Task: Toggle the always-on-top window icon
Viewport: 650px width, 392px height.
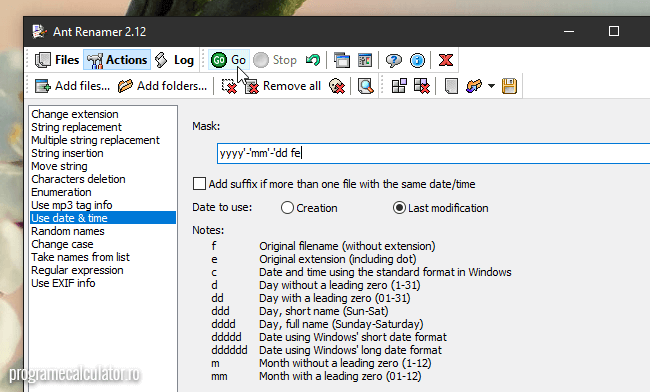Action: pos(342,60)
